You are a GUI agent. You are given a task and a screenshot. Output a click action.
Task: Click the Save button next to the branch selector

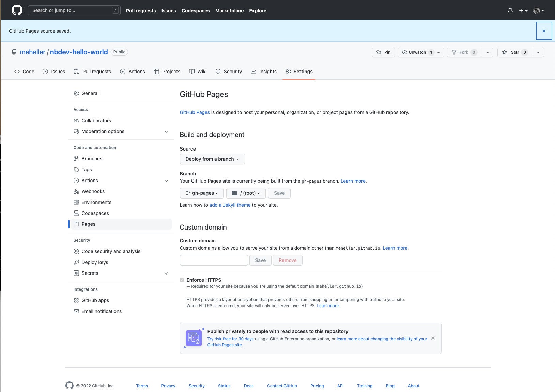(279, 193)
